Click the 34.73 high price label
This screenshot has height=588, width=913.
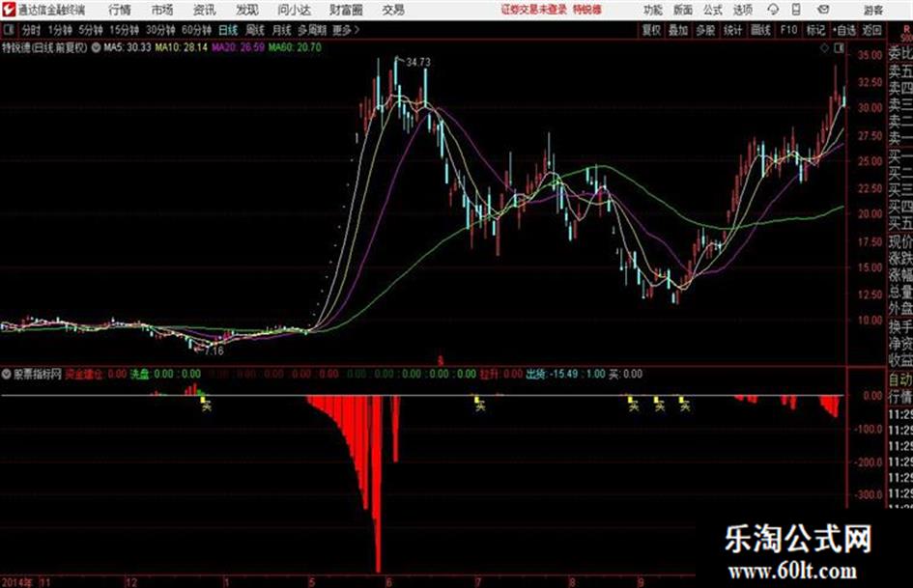[x=418, y=63]
